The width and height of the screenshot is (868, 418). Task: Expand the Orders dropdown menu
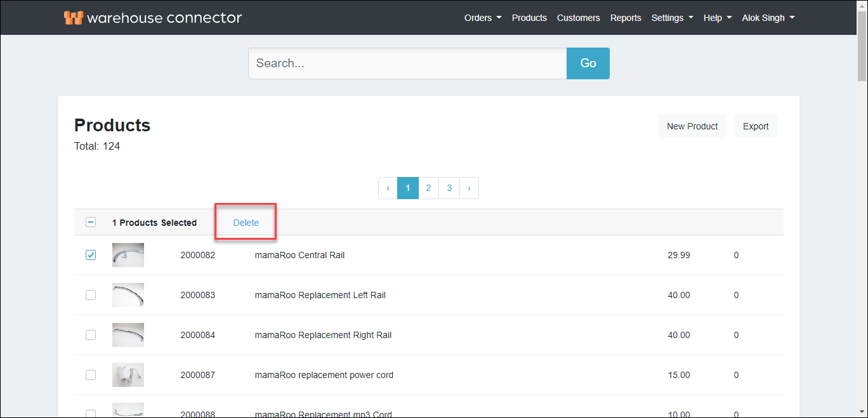482,18
